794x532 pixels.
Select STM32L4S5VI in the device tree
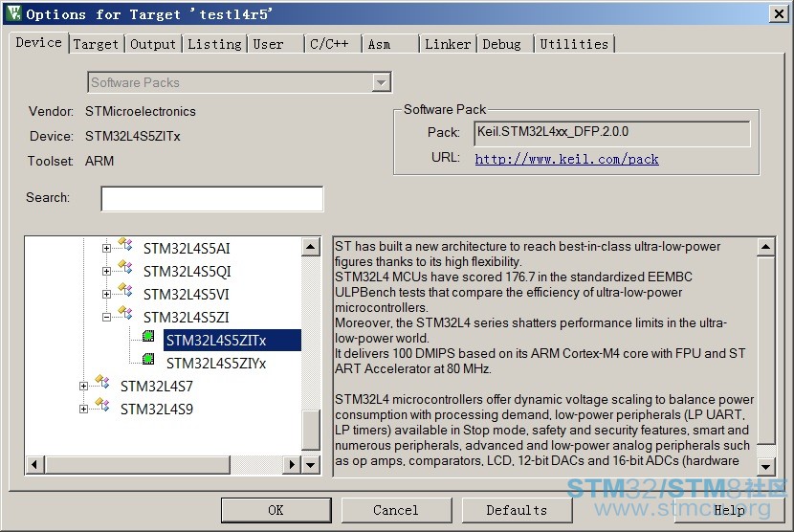pos(187,295)
